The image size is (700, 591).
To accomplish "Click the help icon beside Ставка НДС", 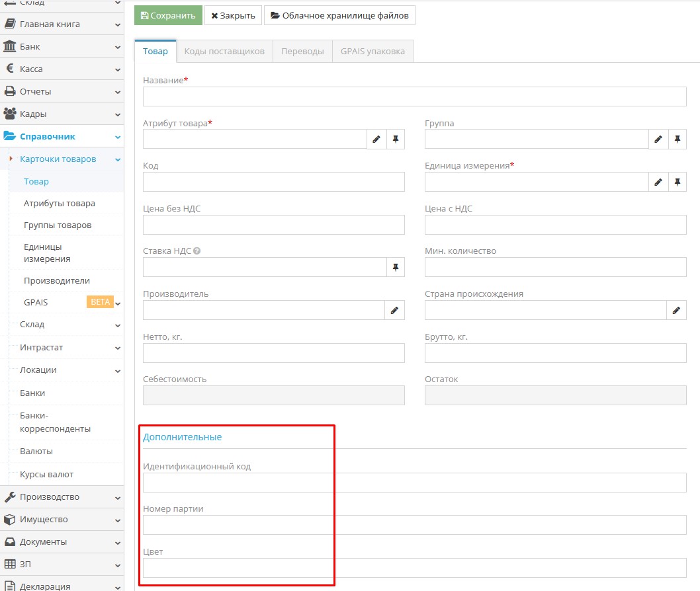I will (x=197, y=251).
